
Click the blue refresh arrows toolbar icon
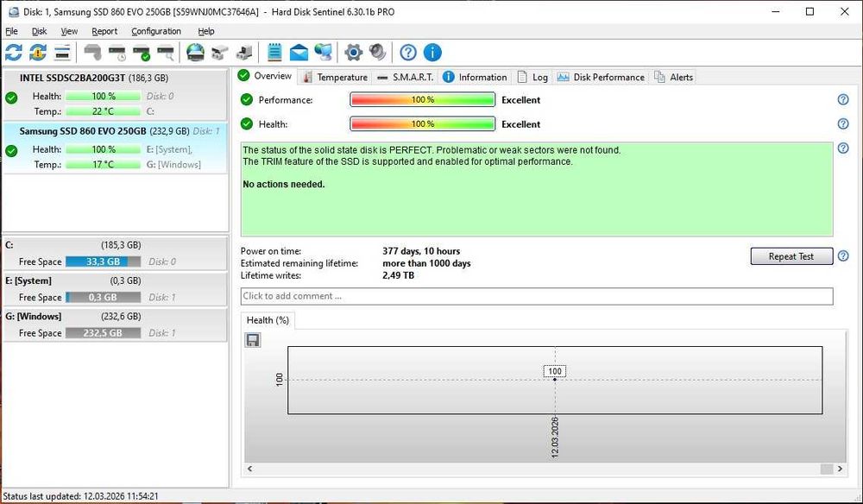coord(14,53)
